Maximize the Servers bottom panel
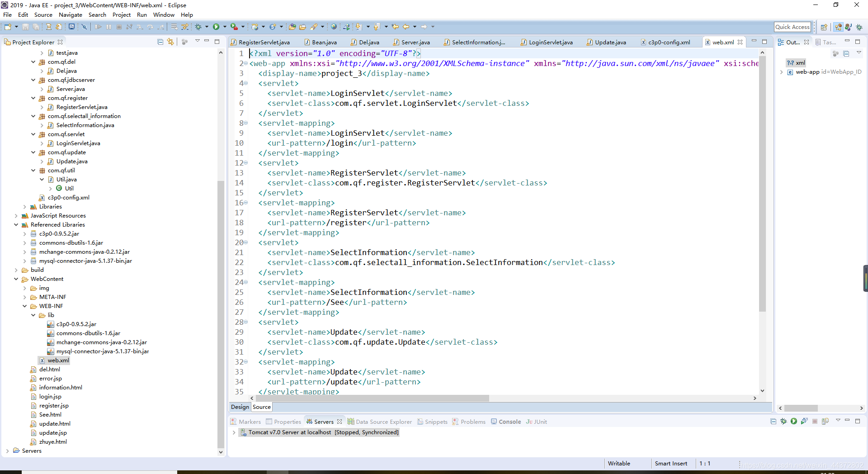This screenshot has width=868, height=474. 858,421
